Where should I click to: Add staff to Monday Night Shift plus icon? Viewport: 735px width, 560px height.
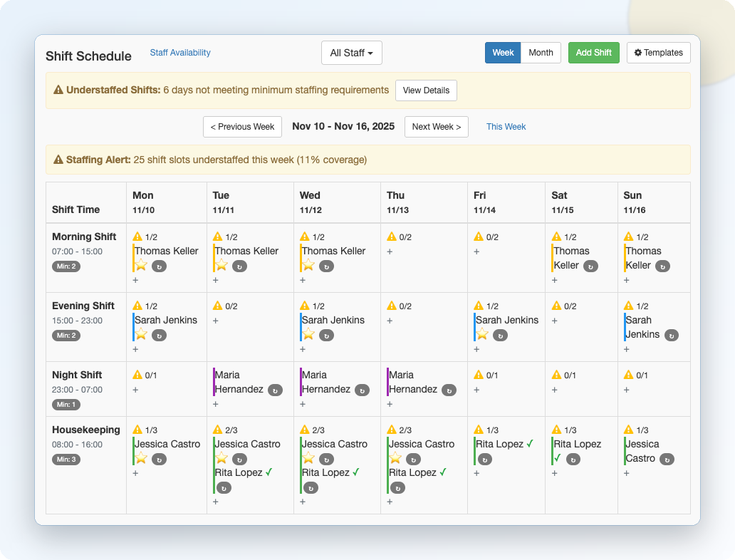coord(135,390)
